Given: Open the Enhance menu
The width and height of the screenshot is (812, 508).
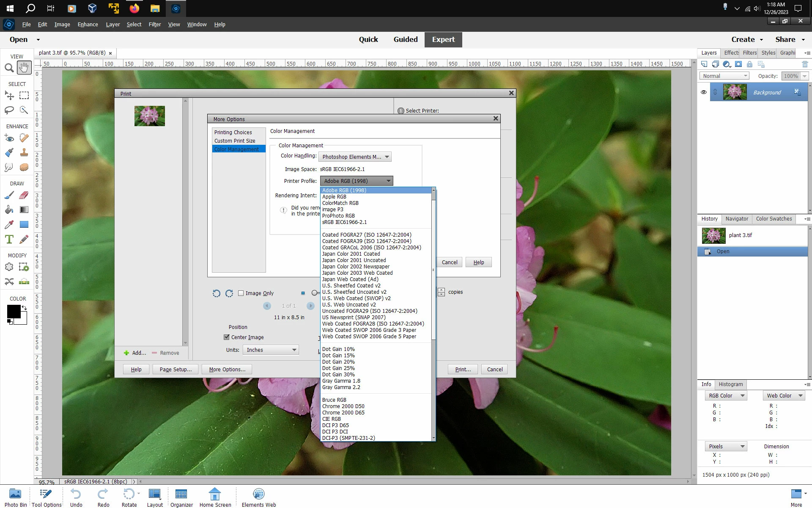Looking at the screenshot, I should coord(88,25).
